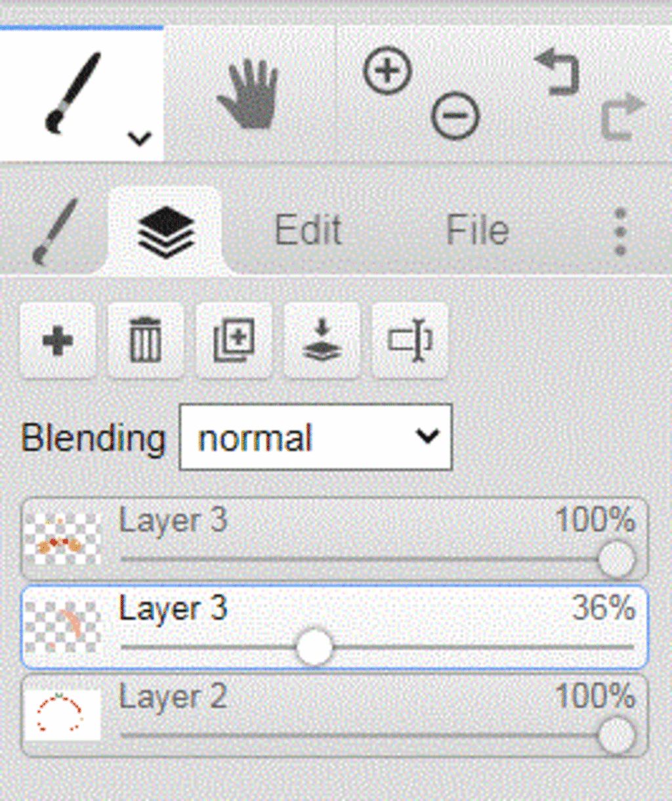Open the Blending mode normal dropdown
Screen dimensions: 672x801
click(316, 437)
